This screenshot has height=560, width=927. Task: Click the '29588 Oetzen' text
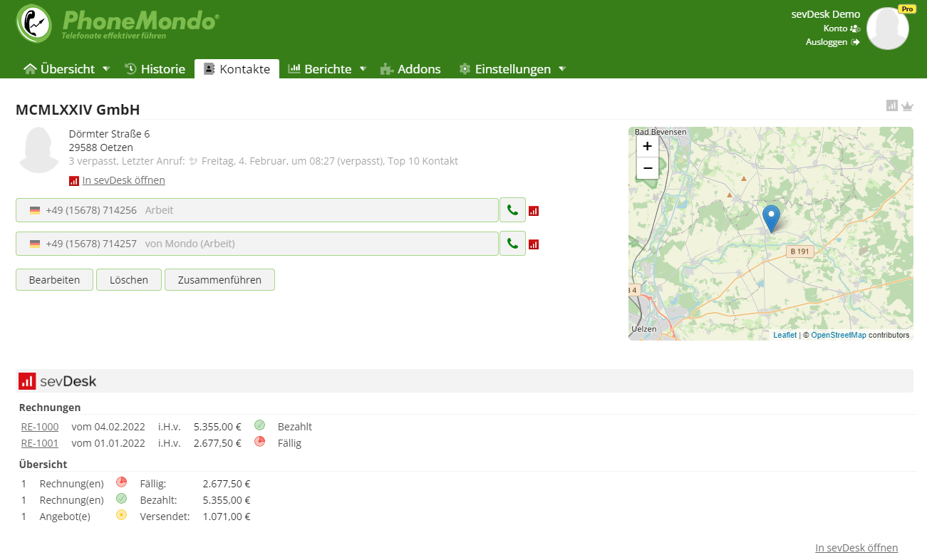tap(100, 147)
